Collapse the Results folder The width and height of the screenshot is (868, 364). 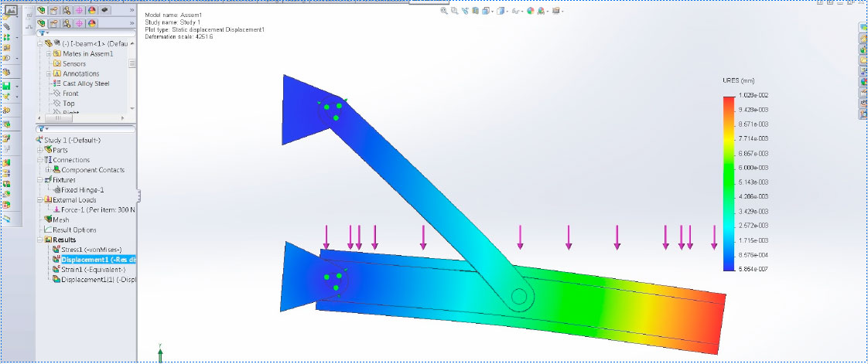[x=40, y=240]
